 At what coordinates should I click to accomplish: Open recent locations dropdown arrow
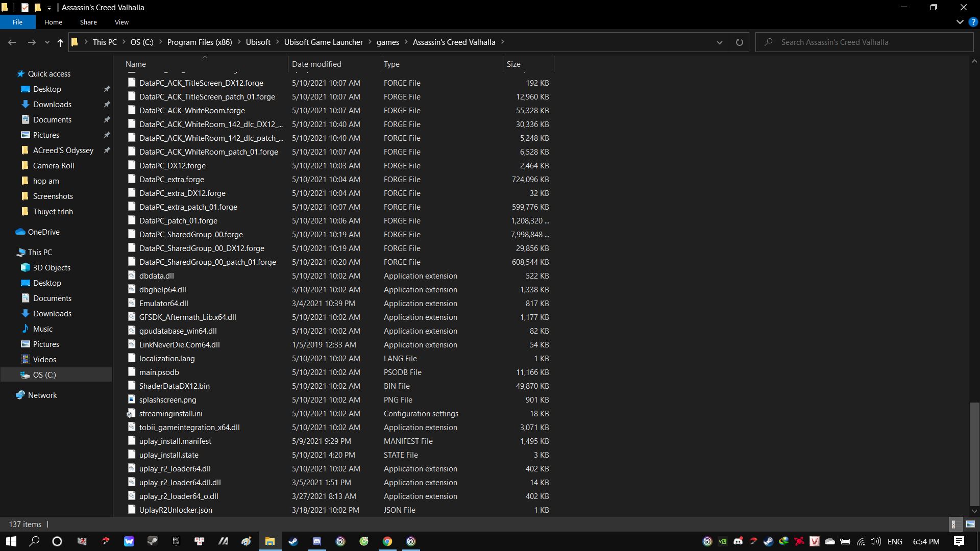click(x=47, y=42)
